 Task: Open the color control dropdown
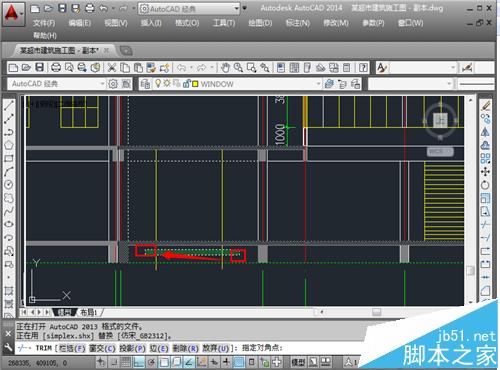[x=449, y=84]
